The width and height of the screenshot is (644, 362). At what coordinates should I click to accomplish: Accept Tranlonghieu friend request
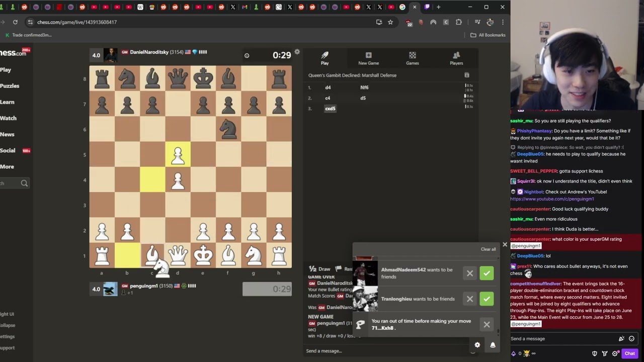(x=487, y=299)
